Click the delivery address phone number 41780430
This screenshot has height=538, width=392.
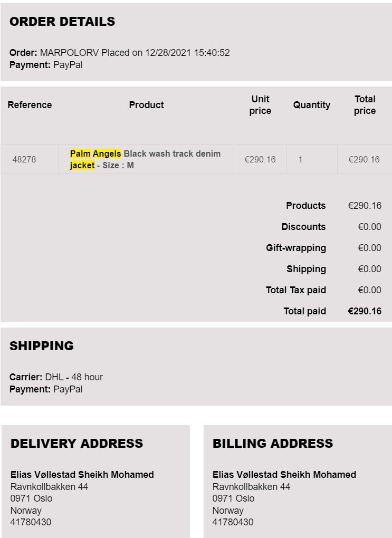[x=31, y=522]
